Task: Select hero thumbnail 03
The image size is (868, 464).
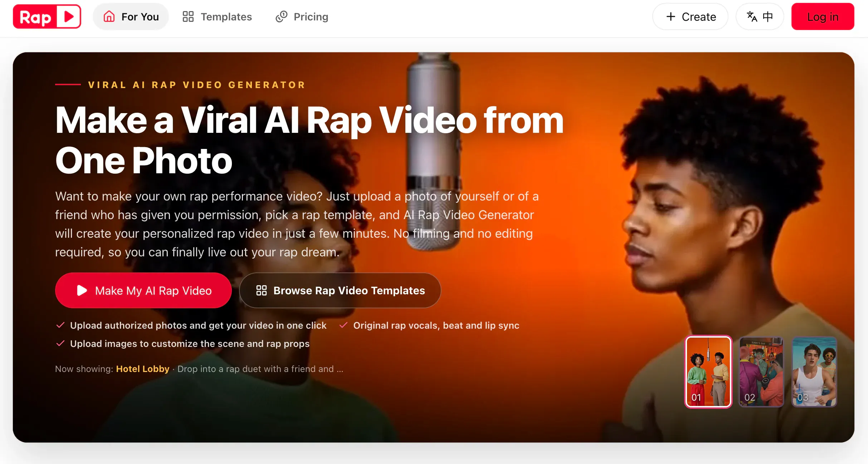Action: click(x=814, y=372)
